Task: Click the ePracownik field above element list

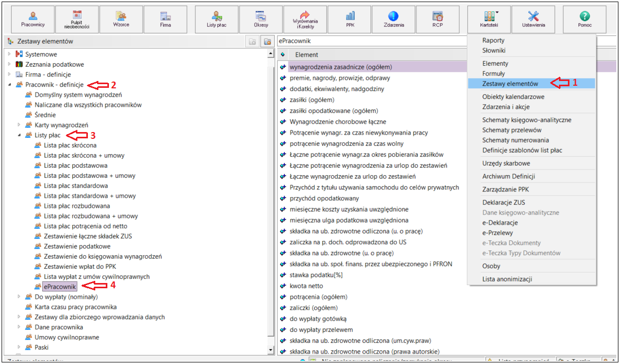Action: click(372, 41)
